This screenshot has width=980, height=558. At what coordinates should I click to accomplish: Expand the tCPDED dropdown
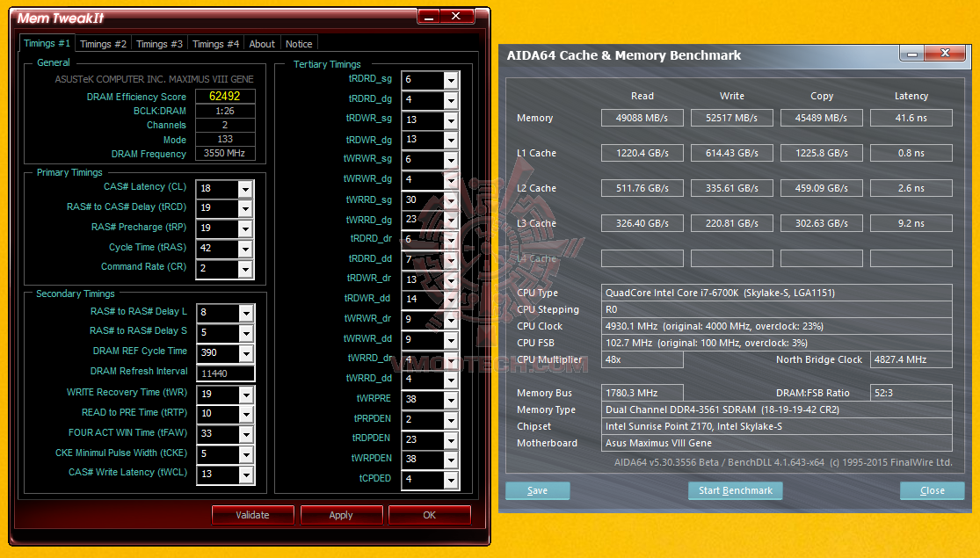coord(451,479)
